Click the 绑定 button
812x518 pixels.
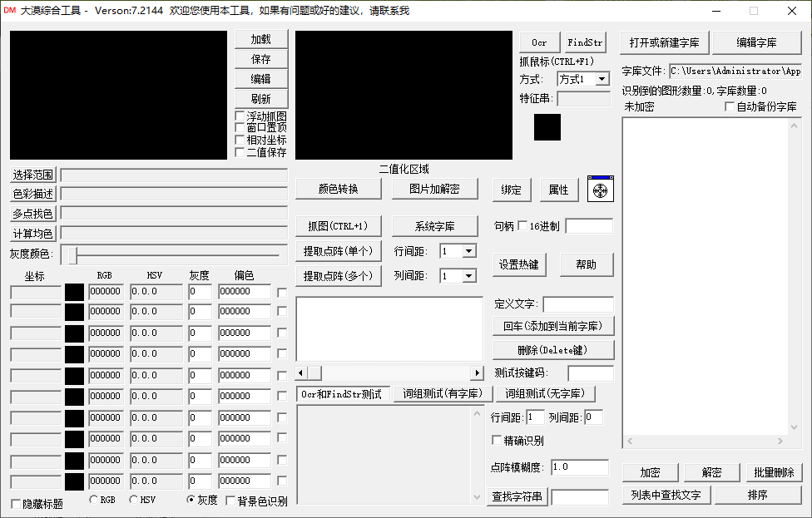tap(512, 190)
